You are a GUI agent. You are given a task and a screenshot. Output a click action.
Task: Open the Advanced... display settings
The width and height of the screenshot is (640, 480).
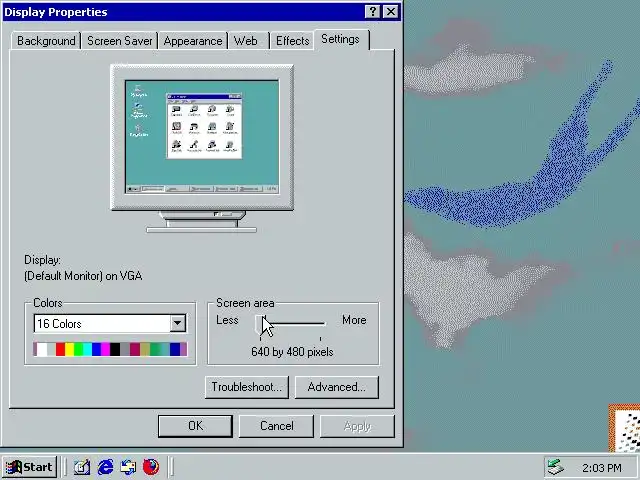337,387
